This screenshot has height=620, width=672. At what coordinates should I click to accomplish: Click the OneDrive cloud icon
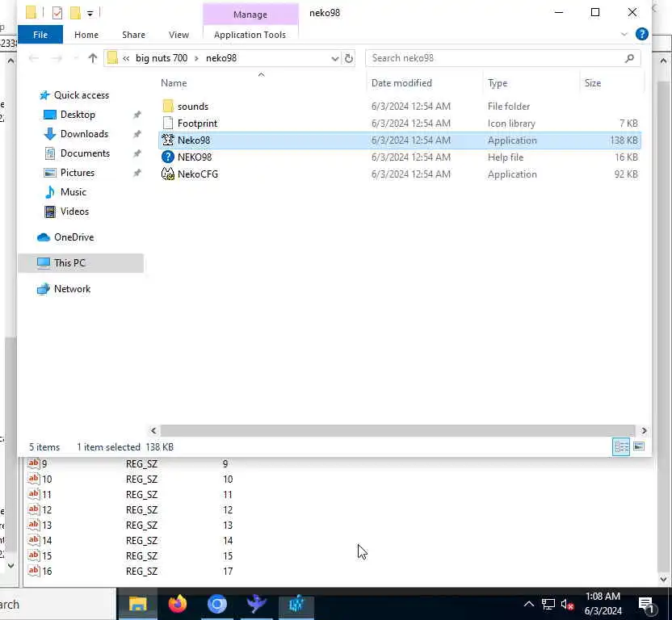(44, 237)
